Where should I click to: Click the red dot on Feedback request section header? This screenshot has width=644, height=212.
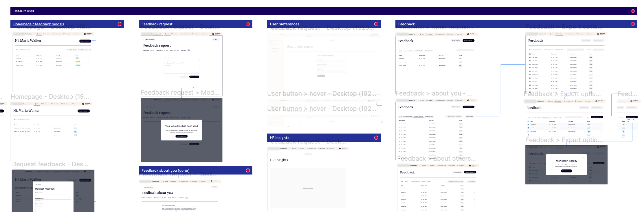click(248, 24)
